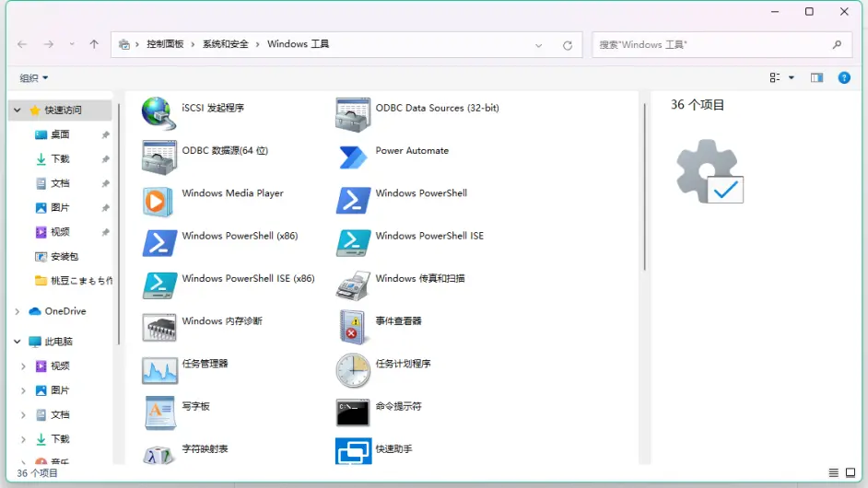Select Windows PowerShell ISE (x86) icon
The width and height of the screenshot is (868, 488).
pyautogui.click(x=159, y=285)
